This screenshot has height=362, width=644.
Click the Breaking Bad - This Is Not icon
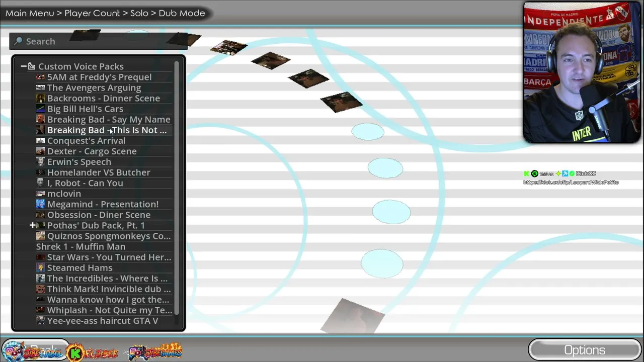click(40, 130)
